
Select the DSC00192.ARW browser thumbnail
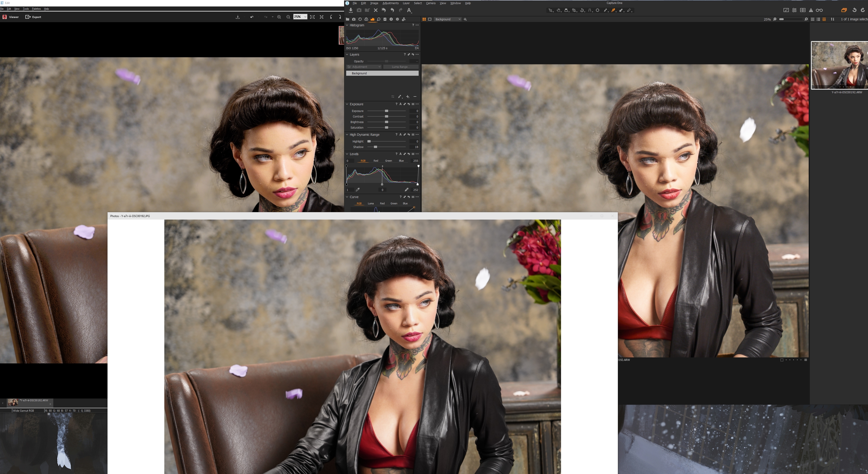coord(839,65)
